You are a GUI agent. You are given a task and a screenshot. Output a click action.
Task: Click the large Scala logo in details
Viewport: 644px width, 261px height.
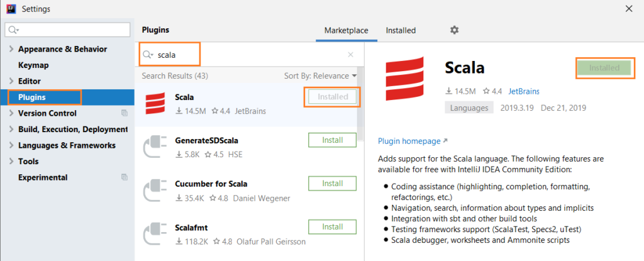tap(404, 79)
